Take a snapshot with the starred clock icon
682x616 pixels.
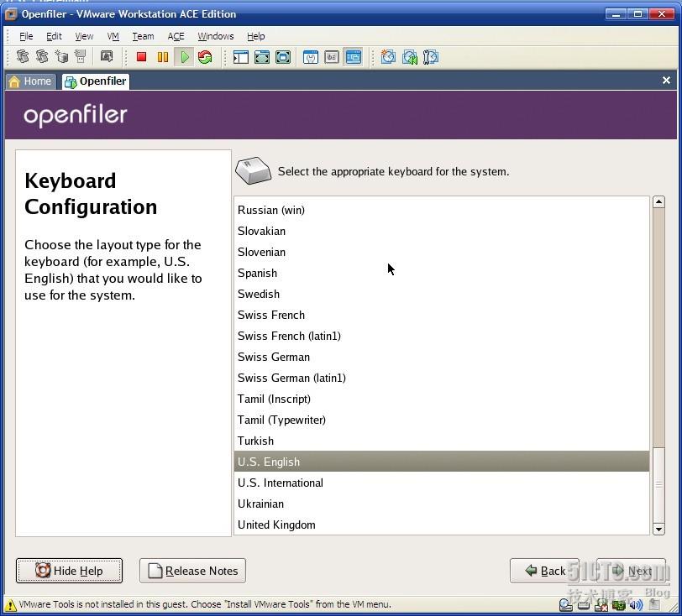pyautogui.click(x=388, y=57)
